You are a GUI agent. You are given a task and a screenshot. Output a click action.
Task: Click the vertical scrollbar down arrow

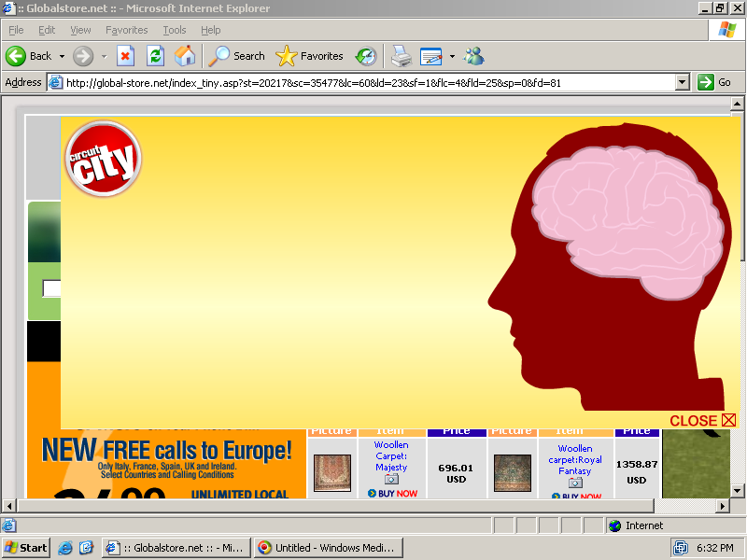737,491
